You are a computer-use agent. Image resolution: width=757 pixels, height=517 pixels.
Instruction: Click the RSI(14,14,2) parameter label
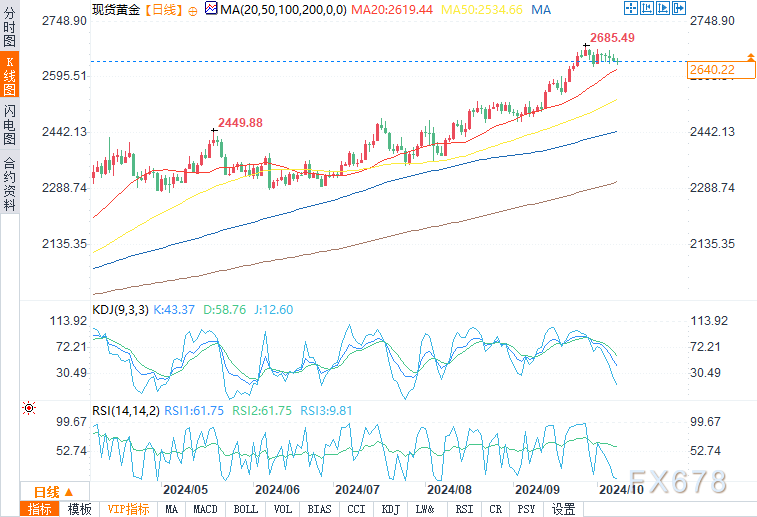[x=124, y=408]
